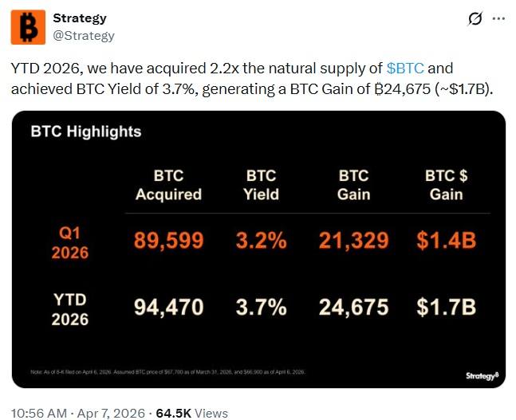
Task: Open the Grok slashed-circle icon
Action: [475, 18]
